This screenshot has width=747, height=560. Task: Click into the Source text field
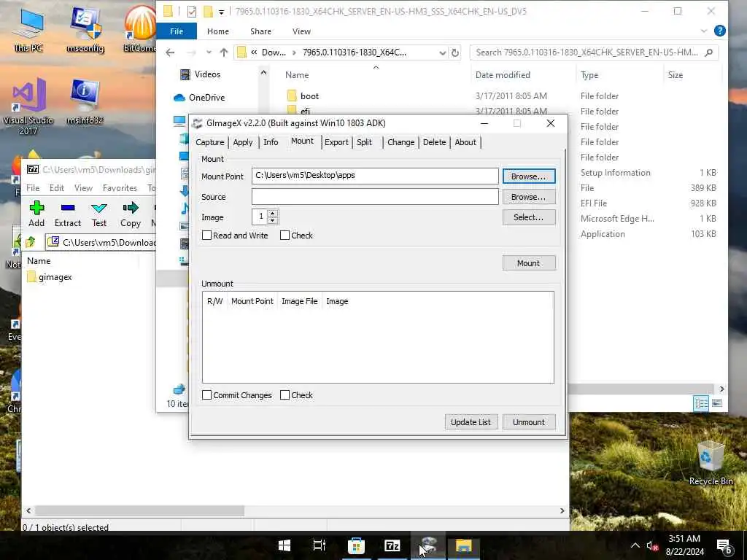(375, 197)
